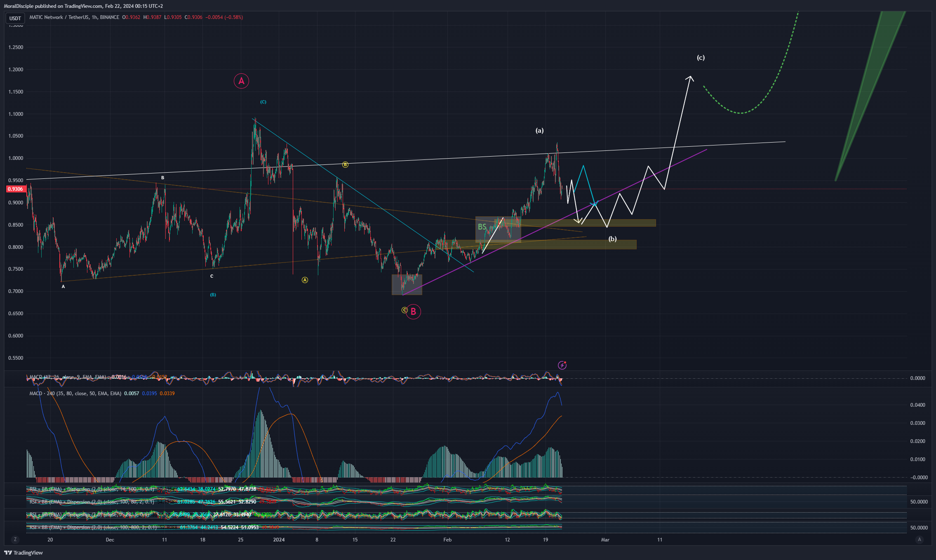Click the 1.0000 price axis label
The height and width of the screenshot is (560, 936).
pos(16,158)
